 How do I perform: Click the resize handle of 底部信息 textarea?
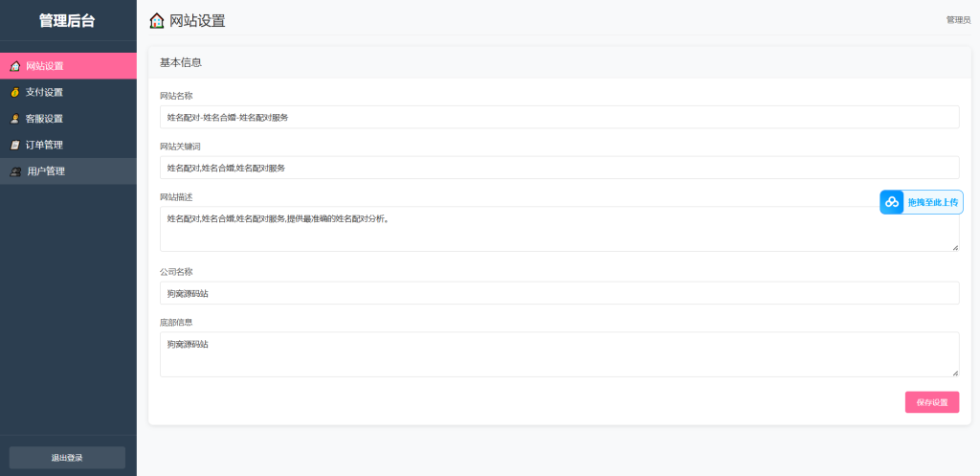click(954, 373)
